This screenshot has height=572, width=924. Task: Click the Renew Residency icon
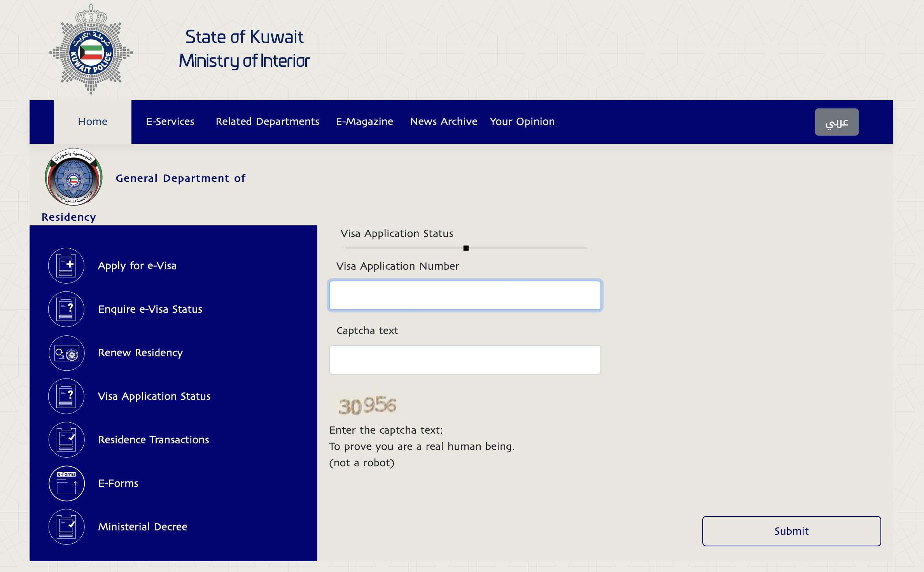[x=66, y=352]
